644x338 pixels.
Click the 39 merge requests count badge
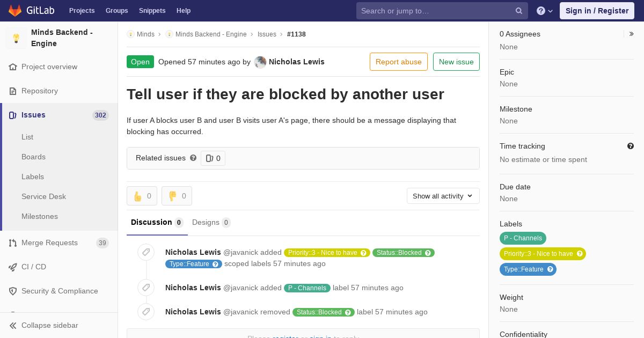tap(102, 243)
